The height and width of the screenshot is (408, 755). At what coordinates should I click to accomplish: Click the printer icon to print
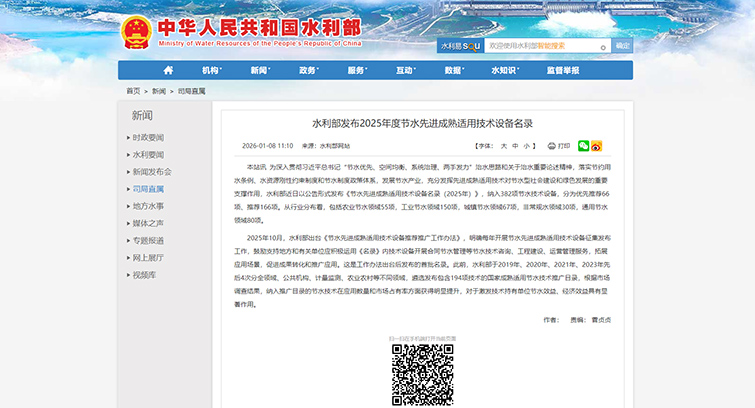coord(550,146)
